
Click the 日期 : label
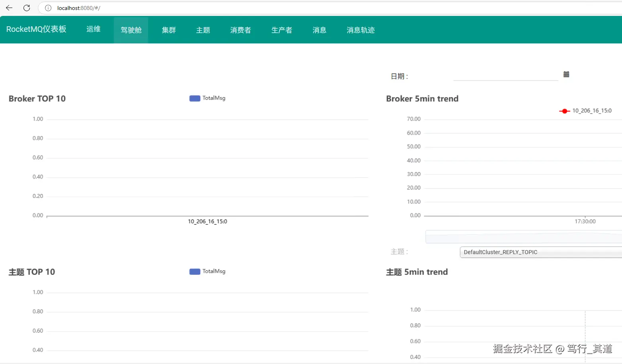(x=399, y=76)
